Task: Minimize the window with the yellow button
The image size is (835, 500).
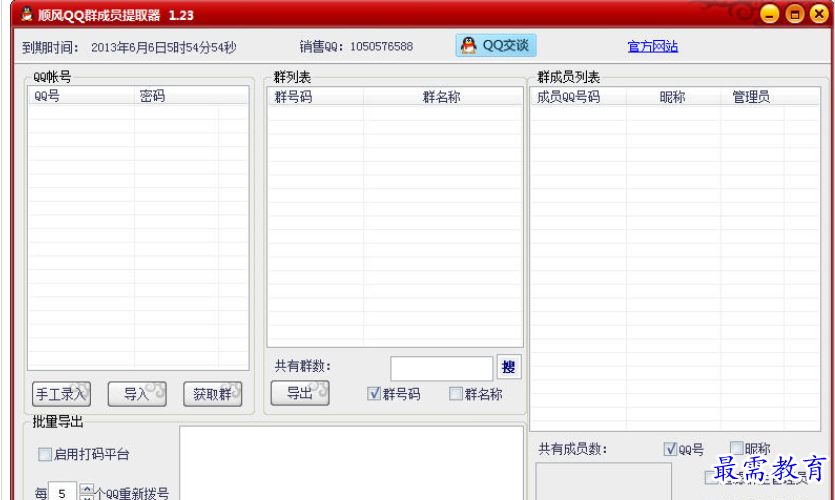Action: point(769,14)
